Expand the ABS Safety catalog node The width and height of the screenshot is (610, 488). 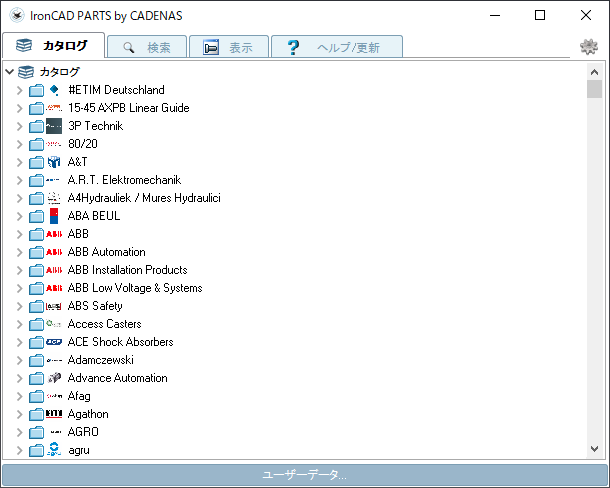point(19,306)
